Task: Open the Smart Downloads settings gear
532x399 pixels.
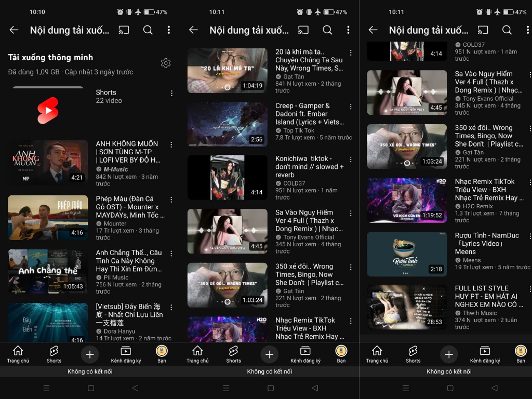Action: (x=165, y=63)
